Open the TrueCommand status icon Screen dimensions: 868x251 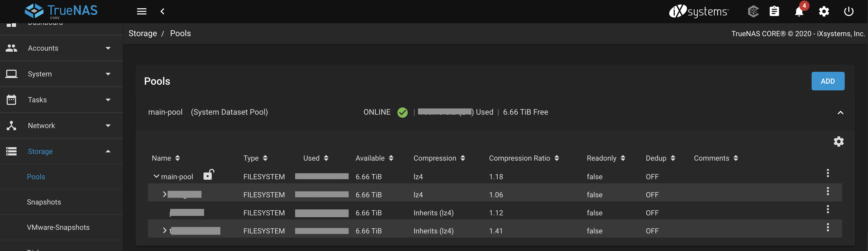click(753, 11)
